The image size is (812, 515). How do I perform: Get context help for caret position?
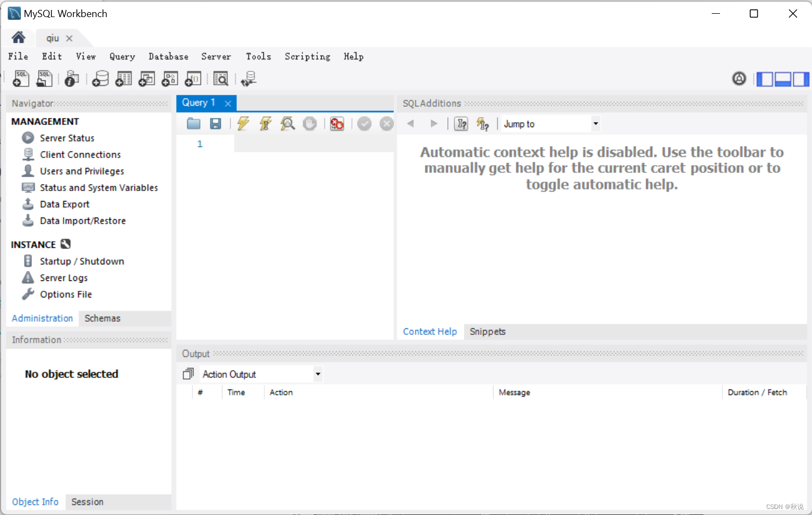coord(461,123)
